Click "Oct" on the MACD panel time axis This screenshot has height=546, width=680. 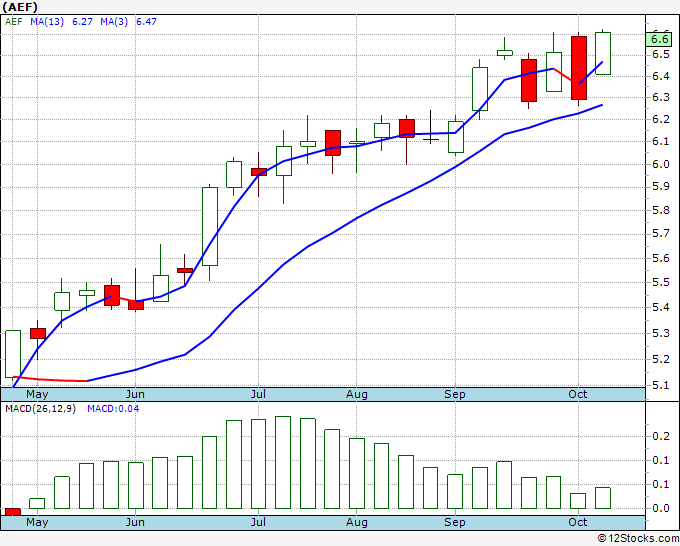pyautogui.click(x=578, y=522)
